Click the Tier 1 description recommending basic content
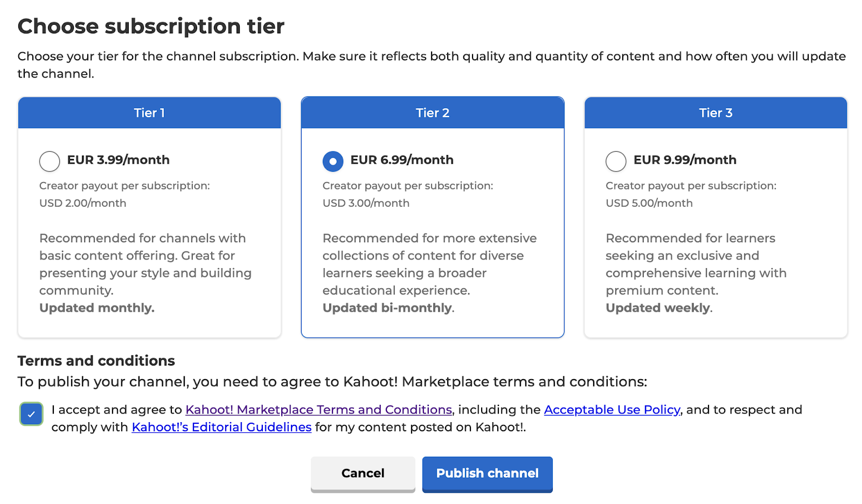The width and height of the screenshot is (862, 504). 145,264
